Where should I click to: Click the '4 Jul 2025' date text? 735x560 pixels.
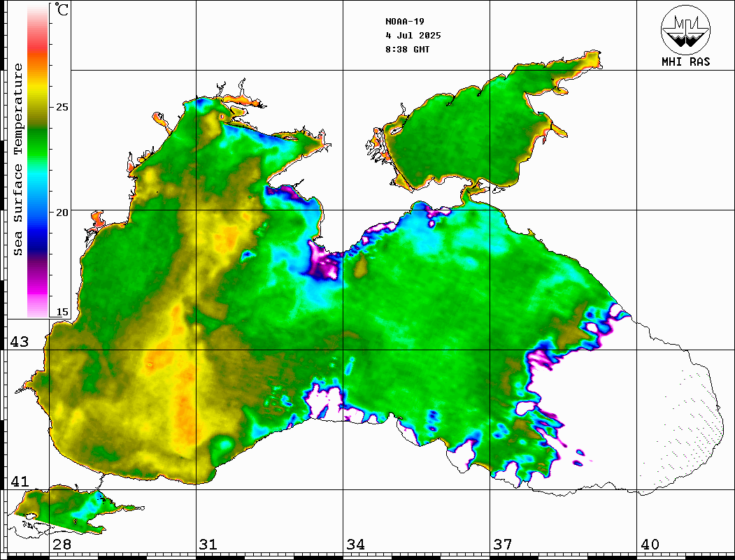[x=413, y=36]
